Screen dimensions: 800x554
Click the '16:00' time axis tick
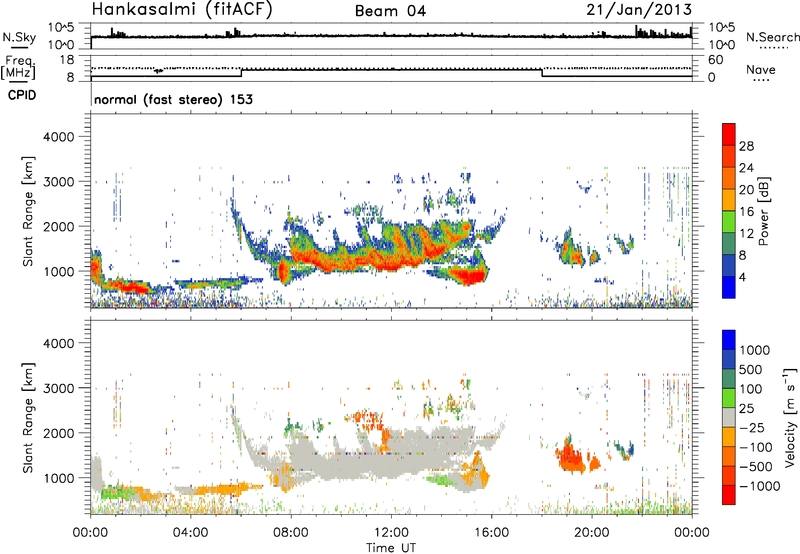(x=491, y=533)
